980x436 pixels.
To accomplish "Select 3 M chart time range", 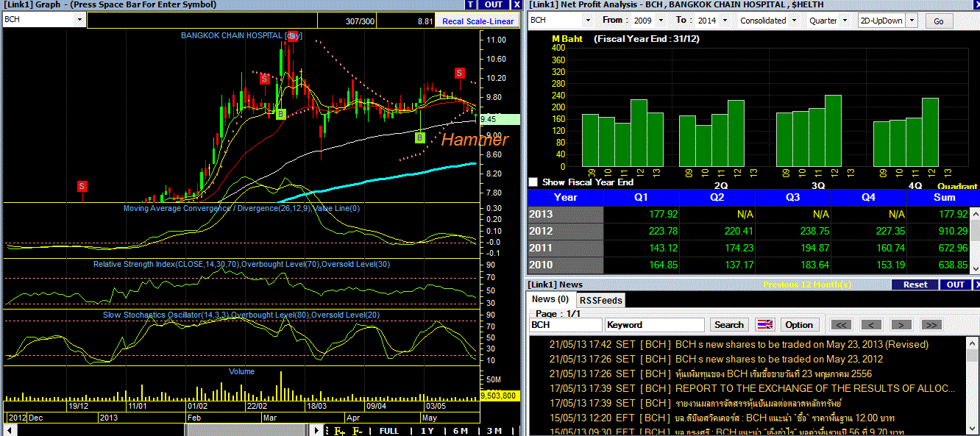I will [x=494, y=431].
